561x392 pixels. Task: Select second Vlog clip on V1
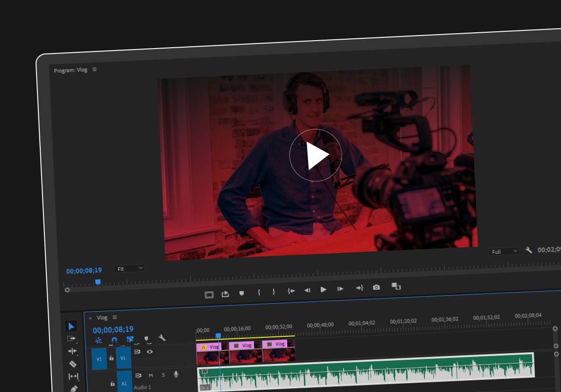pos(245,352)
